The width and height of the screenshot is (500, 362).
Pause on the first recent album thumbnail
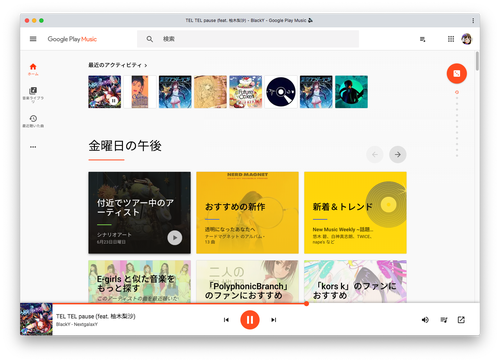[x=114, y=100]
